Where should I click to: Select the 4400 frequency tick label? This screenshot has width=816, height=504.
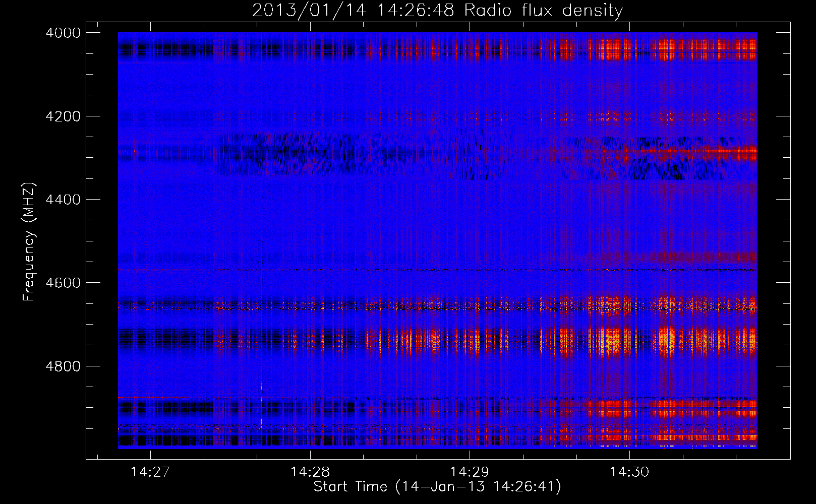(63, 200)
